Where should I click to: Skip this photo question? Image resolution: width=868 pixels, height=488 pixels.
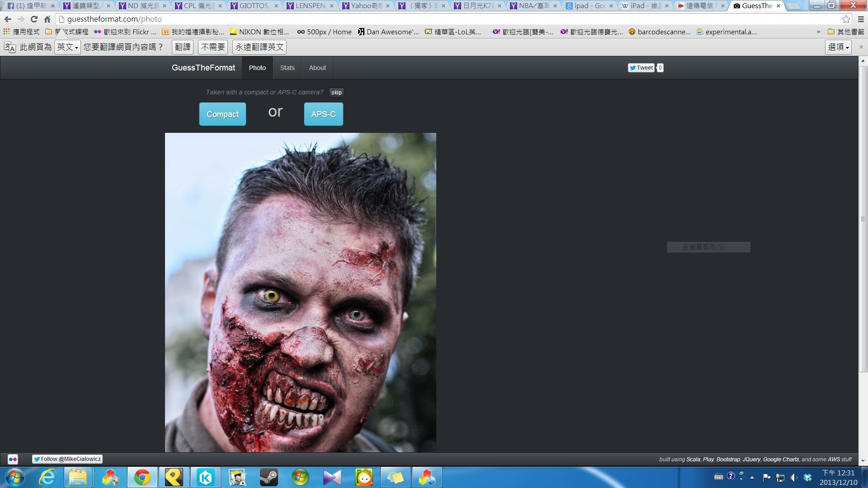pyautogui.click(x=336, y=93)
